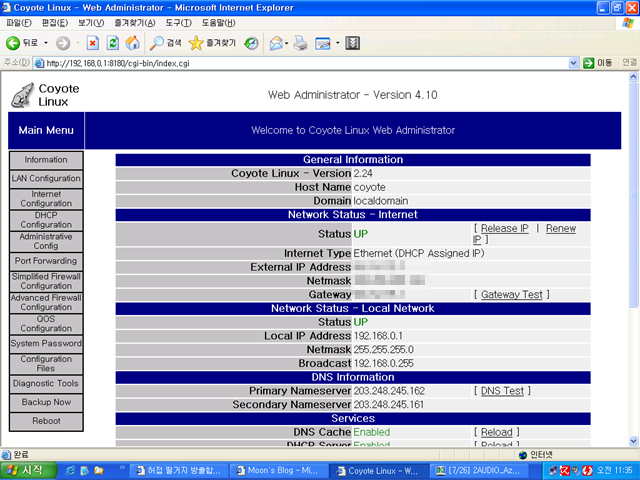Open the Back button history dropdown arrow

pos(46,43)
